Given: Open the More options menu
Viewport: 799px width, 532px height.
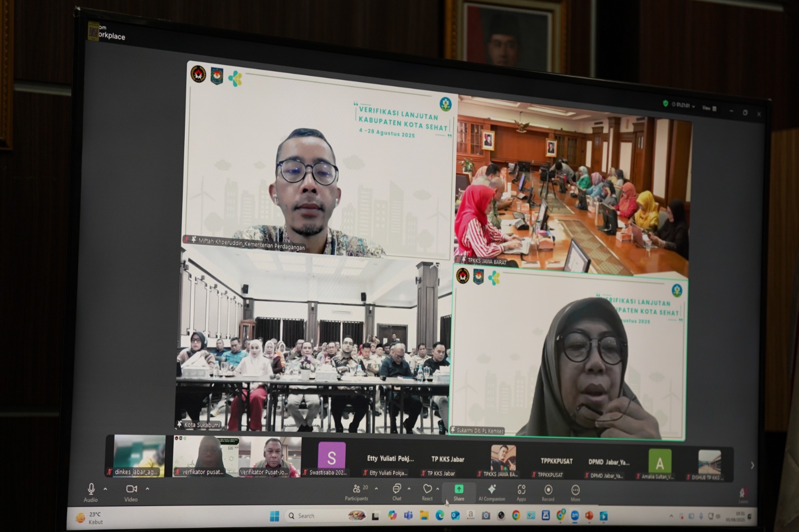Looking at the screenshot, I should (x=575, y=491).
